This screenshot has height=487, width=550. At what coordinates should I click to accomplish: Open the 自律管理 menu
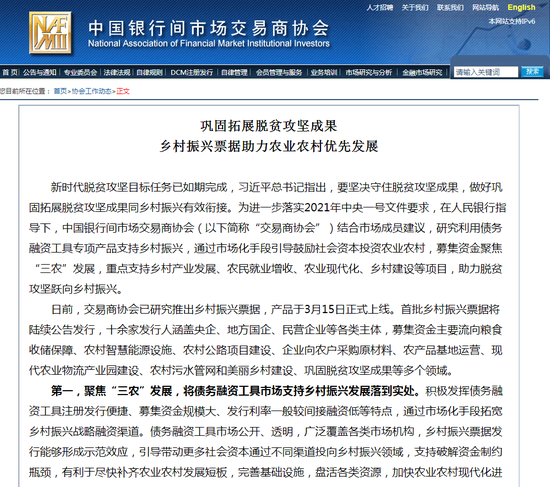click(234, 72)
